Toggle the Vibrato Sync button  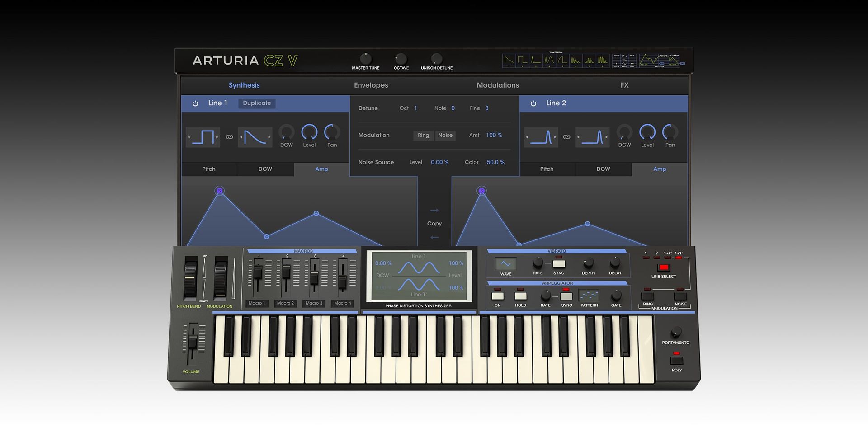[559, 264]
